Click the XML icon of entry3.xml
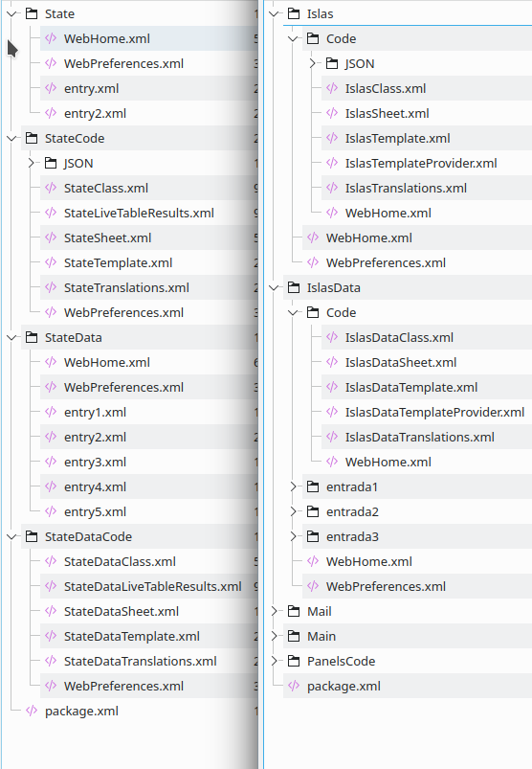 pos(51,462)
